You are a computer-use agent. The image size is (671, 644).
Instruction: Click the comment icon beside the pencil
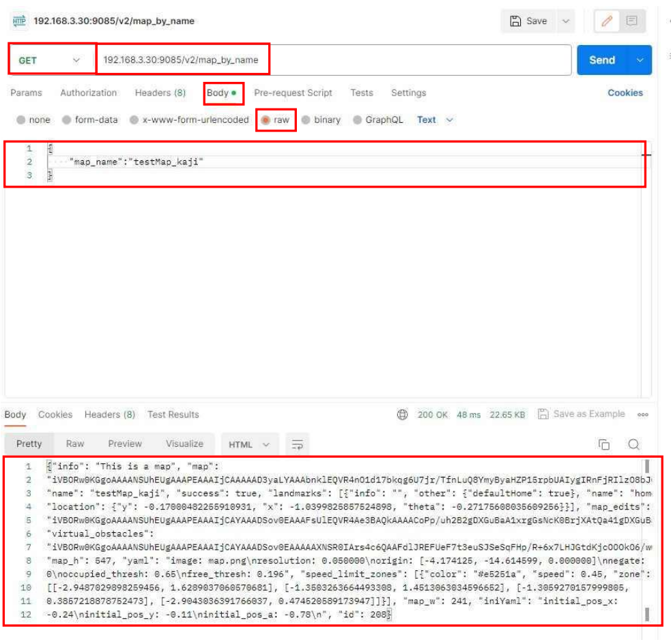tap(631, 21)
